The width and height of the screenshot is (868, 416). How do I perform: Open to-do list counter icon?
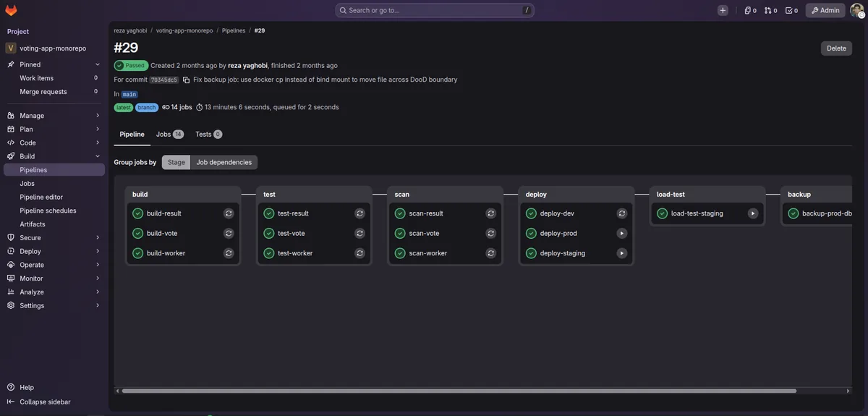coord(791,10)
